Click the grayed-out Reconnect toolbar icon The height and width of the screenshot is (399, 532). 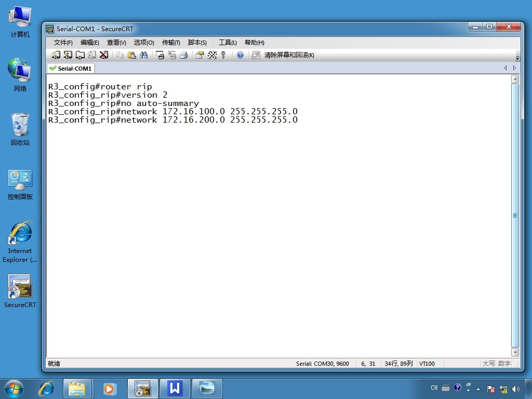(92, 55)
